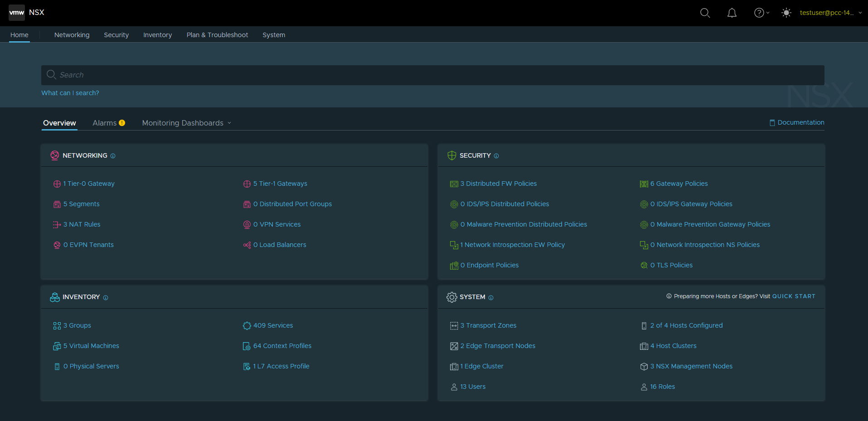Viewport: 868px width, 421px height.
Task: Open the notifications bell icon
Action: click(732, 13)
